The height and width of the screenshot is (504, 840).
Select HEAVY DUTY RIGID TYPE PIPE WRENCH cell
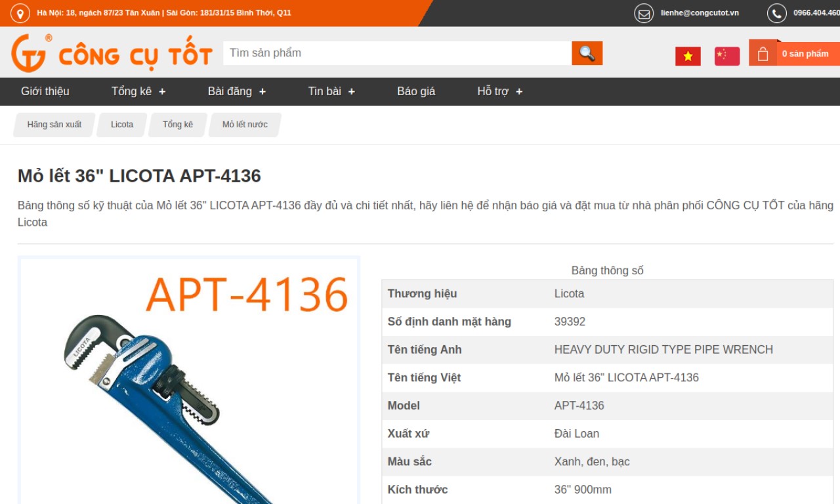click(692, 350)
